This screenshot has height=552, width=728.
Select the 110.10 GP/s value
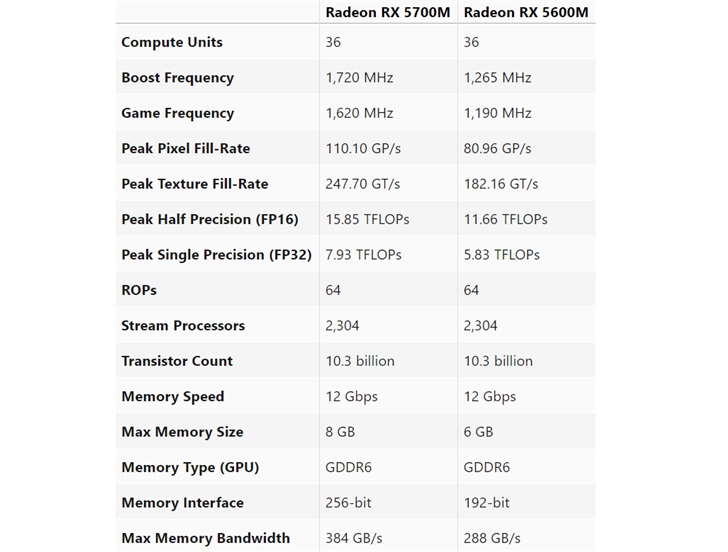[363, 148]
